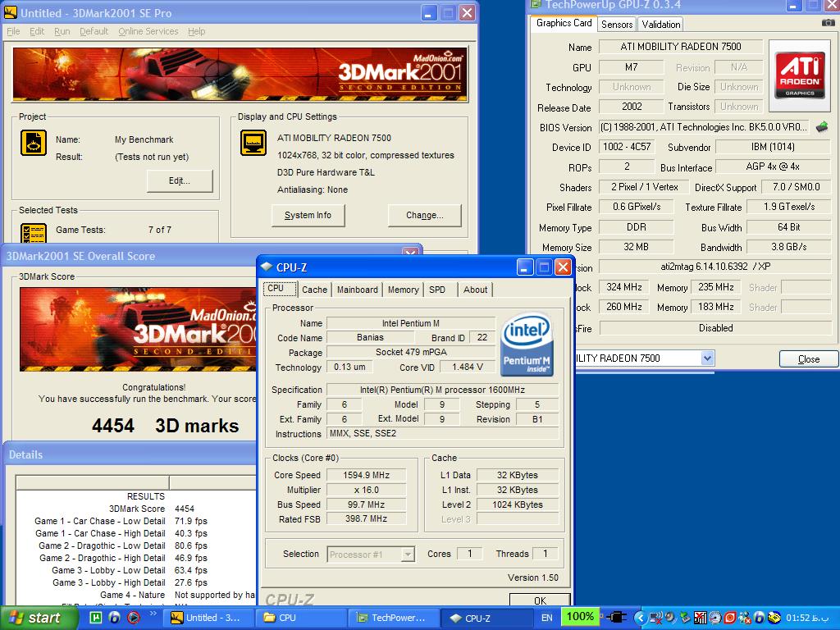Click the 3DMark2001 title bar icon
840x630 pixels.
tap(11, 13)
